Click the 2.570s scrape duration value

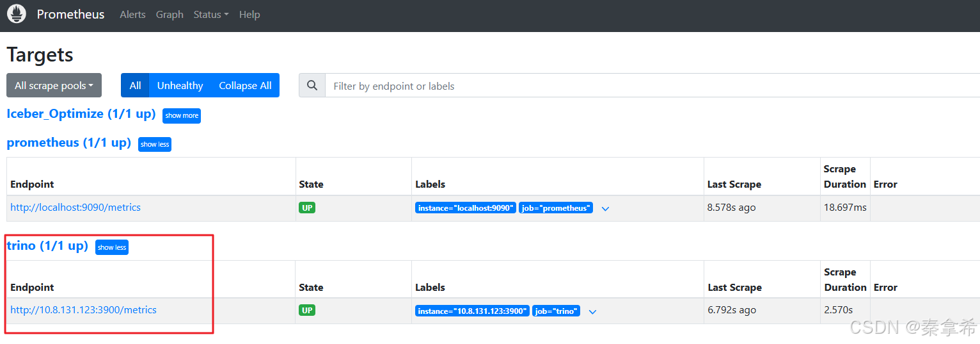[838, 310]
